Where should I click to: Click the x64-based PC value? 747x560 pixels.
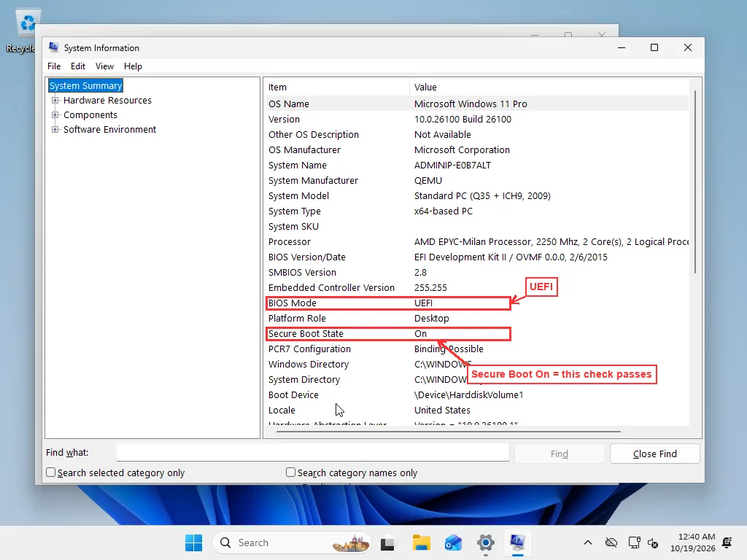[443, 211]
